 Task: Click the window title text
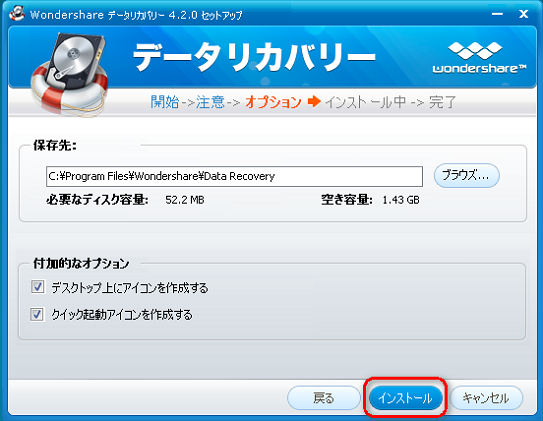click(x=136, y=15)
